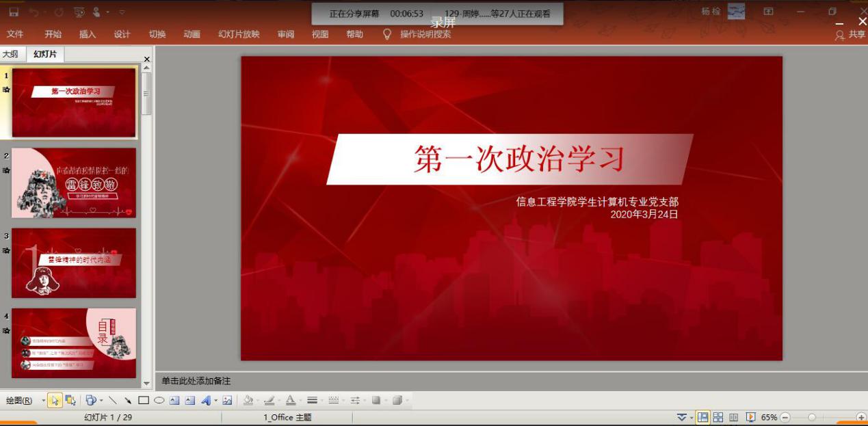This screenshot has width=868, height=426.
Task: Expand the customize quick access toolbar arrow
Action: 122,12
